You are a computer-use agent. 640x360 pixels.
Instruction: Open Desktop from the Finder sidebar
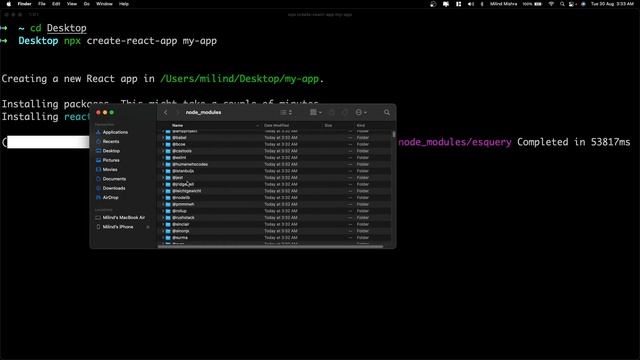108,151
